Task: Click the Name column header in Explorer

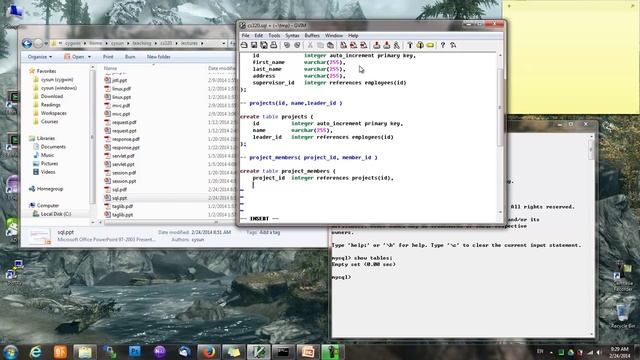Action: (x=110, y=68)
